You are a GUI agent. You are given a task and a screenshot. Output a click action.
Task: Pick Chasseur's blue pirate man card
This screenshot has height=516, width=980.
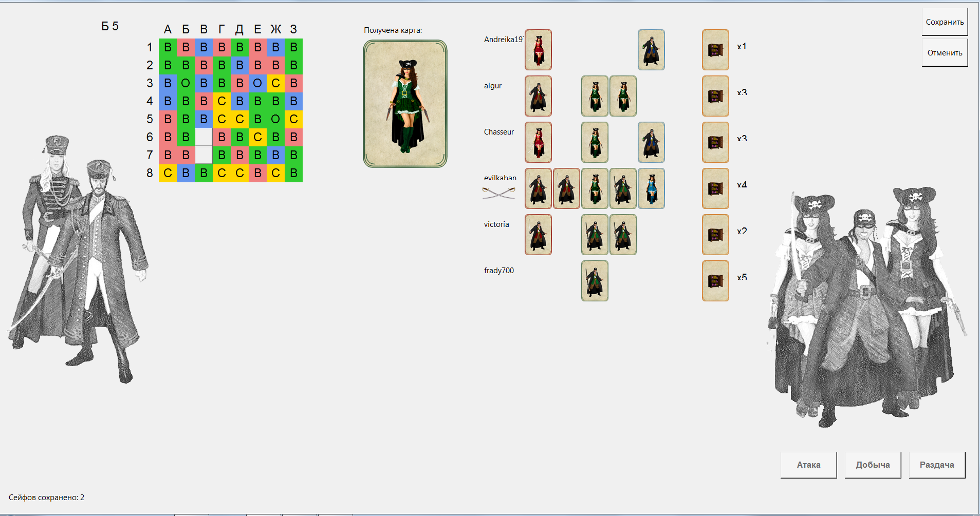[651, 142]
